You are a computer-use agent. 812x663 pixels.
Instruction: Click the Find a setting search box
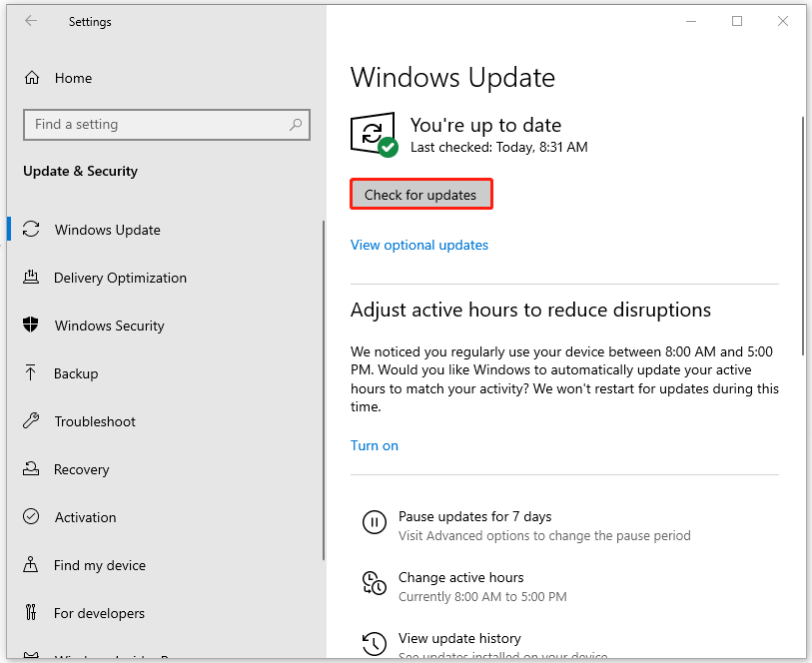[155, 125]
